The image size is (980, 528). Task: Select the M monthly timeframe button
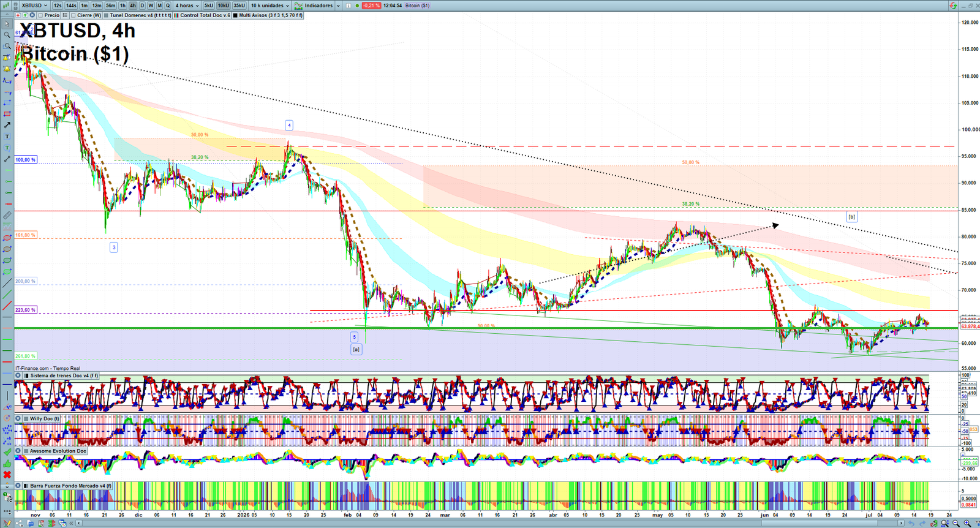pos(159,6)
